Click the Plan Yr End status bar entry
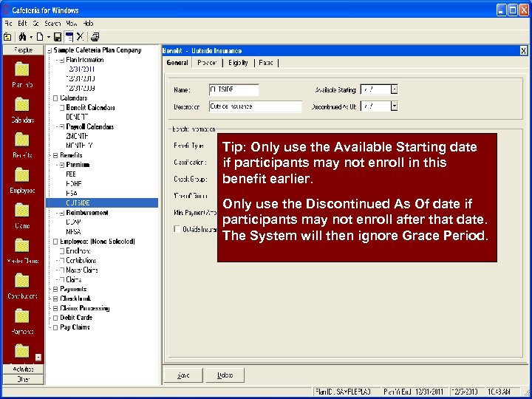Screen dimensions: 532x399 tap(413, 391)
